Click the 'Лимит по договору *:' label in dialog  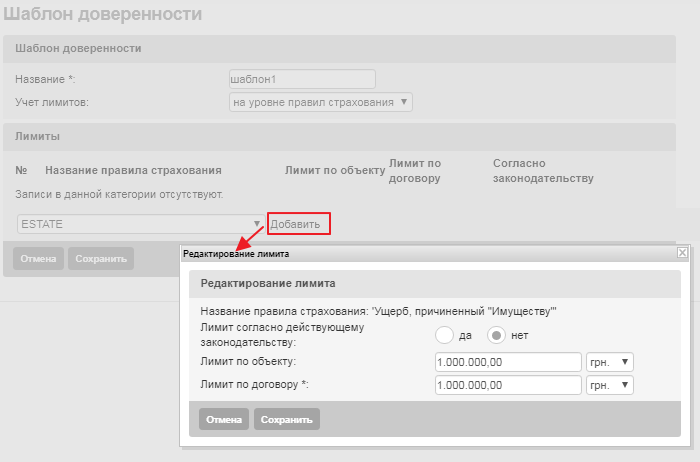click(254, 384)
